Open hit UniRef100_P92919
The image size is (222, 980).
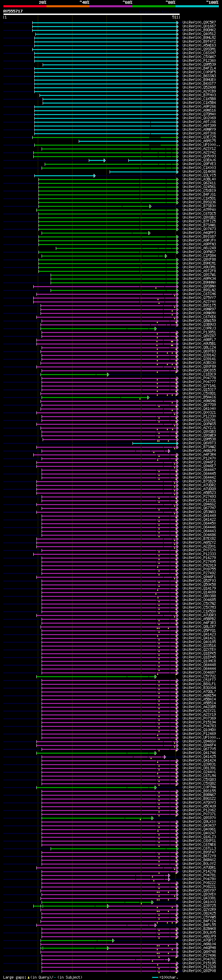[x=199, y=565]
